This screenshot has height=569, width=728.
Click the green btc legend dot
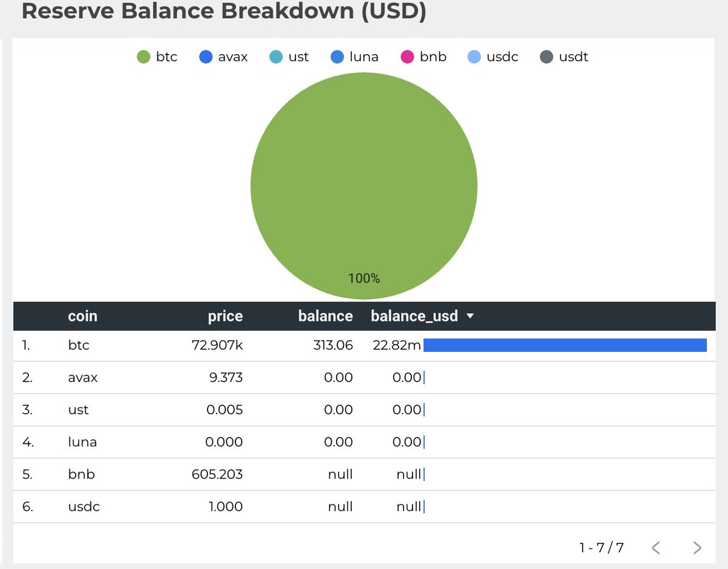pos(143,57)
